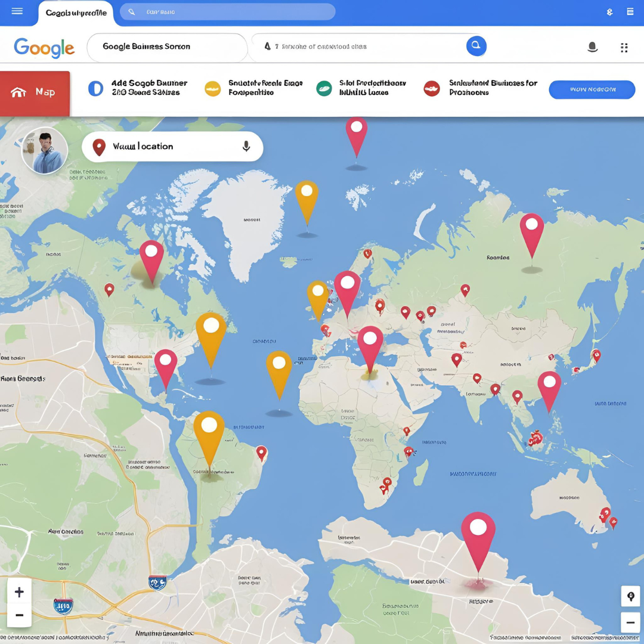Click the home icon on Map tab

coord(18,92)
